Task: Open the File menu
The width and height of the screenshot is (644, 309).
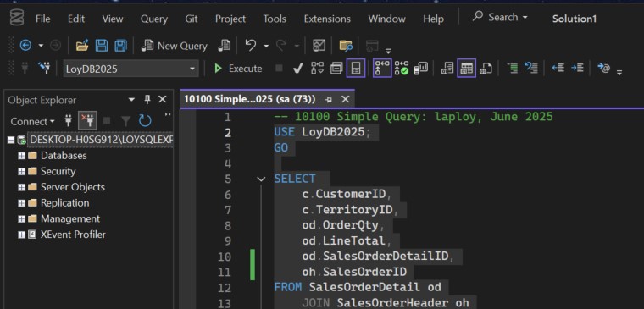Action: [x=42, y=19]
